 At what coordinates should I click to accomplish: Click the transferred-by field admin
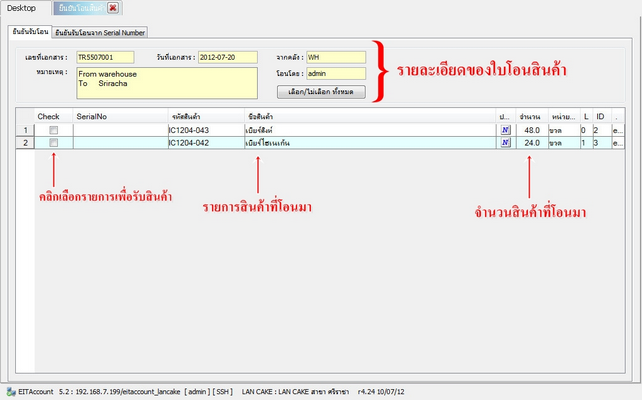[x=336, y=74]
